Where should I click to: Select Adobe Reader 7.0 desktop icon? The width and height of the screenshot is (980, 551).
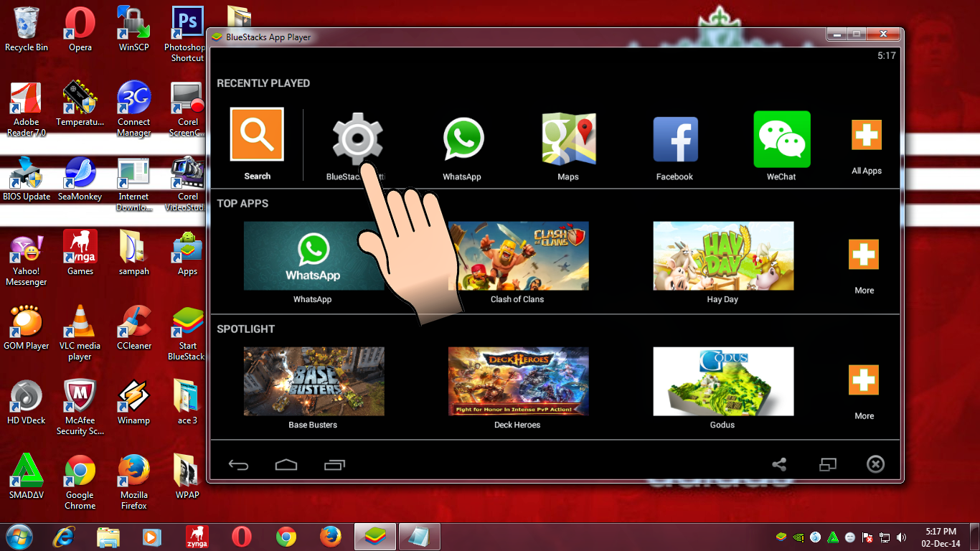pos(27,109)
